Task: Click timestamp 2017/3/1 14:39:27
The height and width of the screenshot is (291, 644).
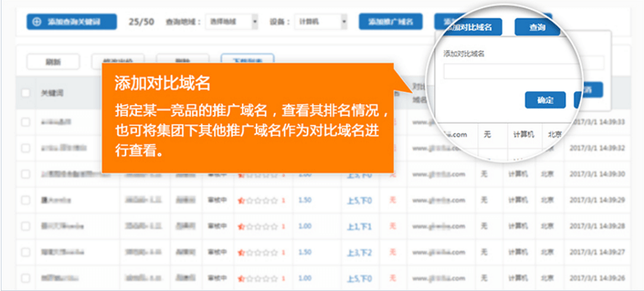Action: (x=597, y=252)
